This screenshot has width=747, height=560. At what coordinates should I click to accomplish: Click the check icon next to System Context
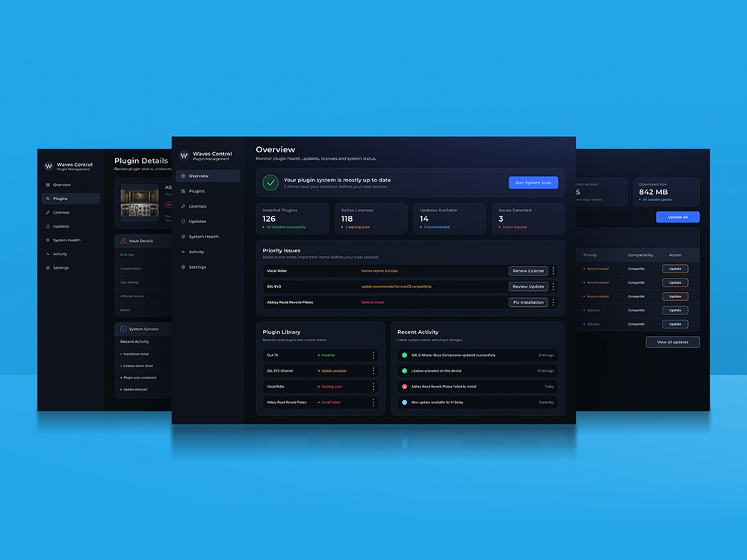[123, 329]
